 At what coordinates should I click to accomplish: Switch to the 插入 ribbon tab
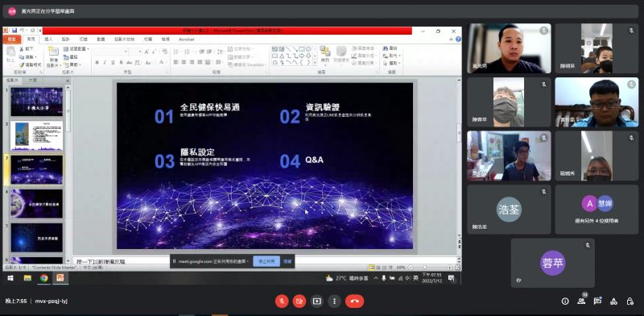coord(48,39)
